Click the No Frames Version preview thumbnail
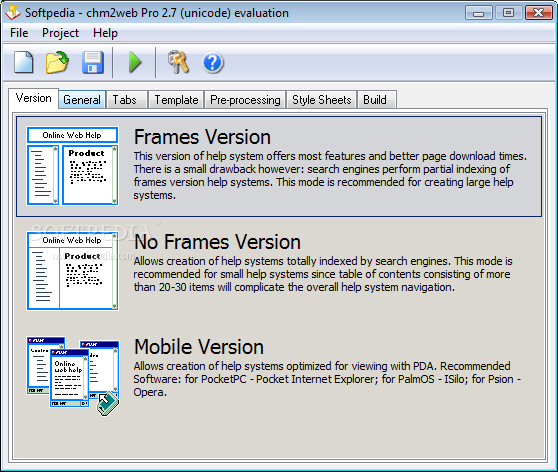Screen dimensions: 558x472 pyautogui.click(x=73, y=271)
